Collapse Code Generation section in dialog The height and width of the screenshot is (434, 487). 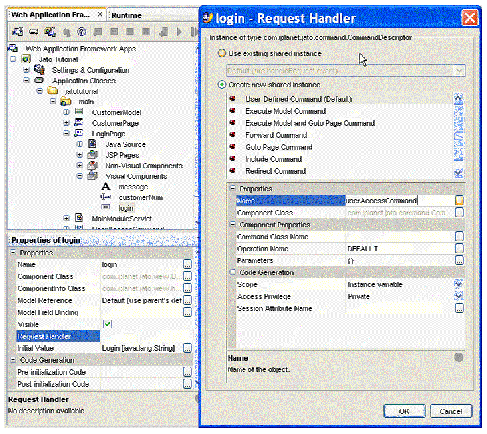[x=233, y=272]
